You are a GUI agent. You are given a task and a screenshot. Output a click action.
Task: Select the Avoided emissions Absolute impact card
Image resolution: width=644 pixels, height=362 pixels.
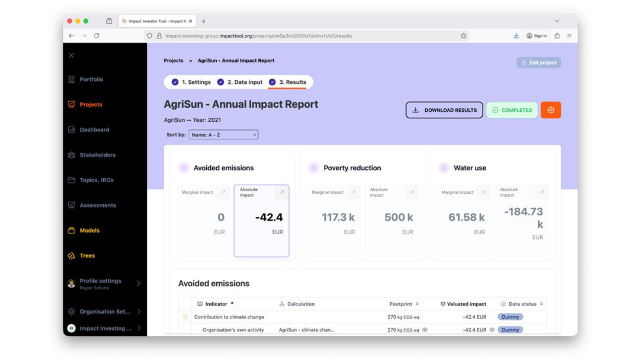(x=262, y=221)
